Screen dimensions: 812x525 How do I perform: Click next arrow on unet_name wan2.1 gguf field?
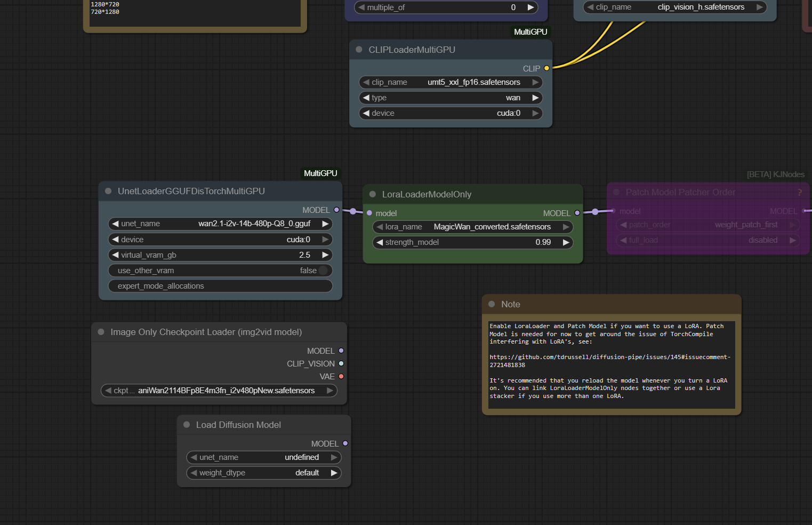325,224
